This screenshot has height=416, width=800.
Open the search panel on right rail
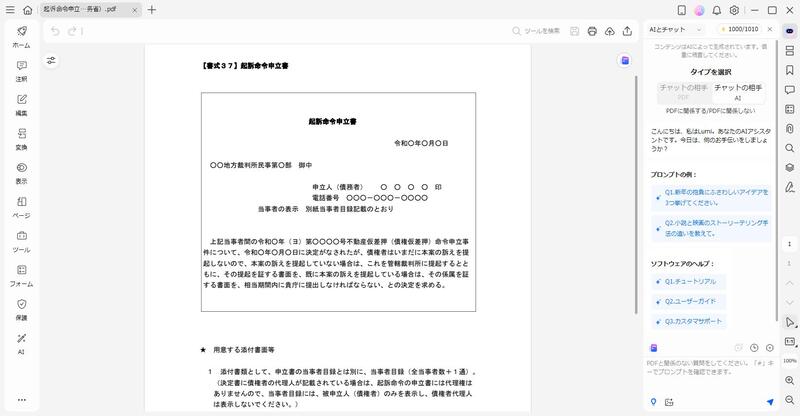(790, 148)
